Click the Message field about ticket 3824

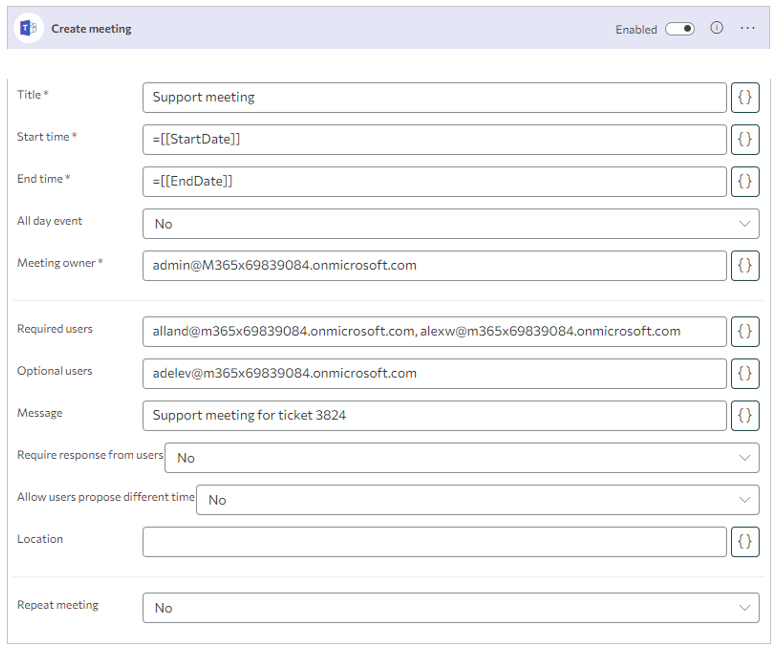(434, 415)
